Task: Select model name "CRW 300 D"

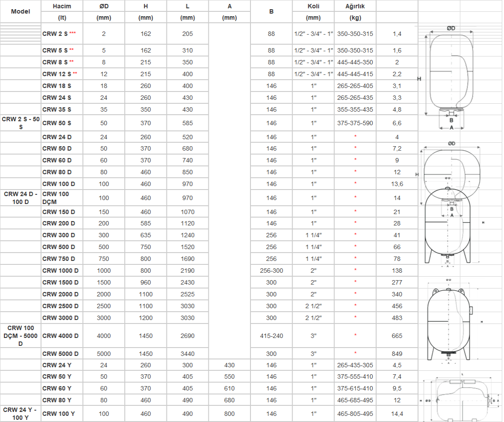Action: click(59, 235)
